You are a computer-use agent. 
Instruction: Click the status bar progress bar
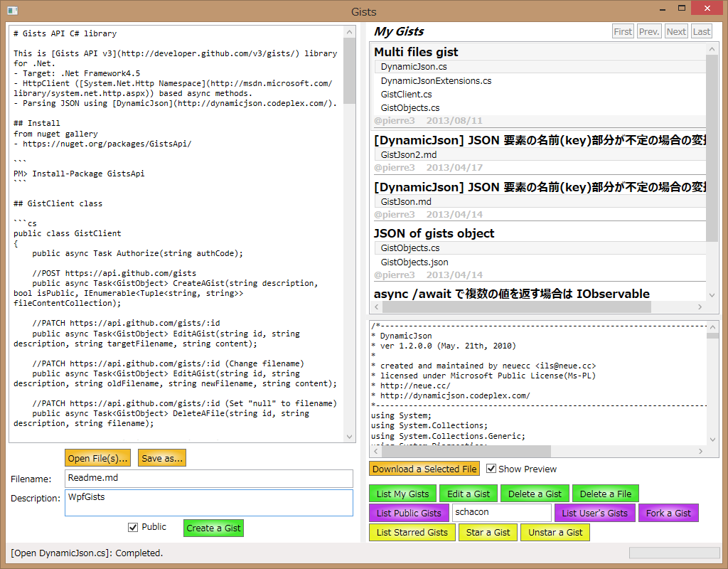tap(674, 552)
